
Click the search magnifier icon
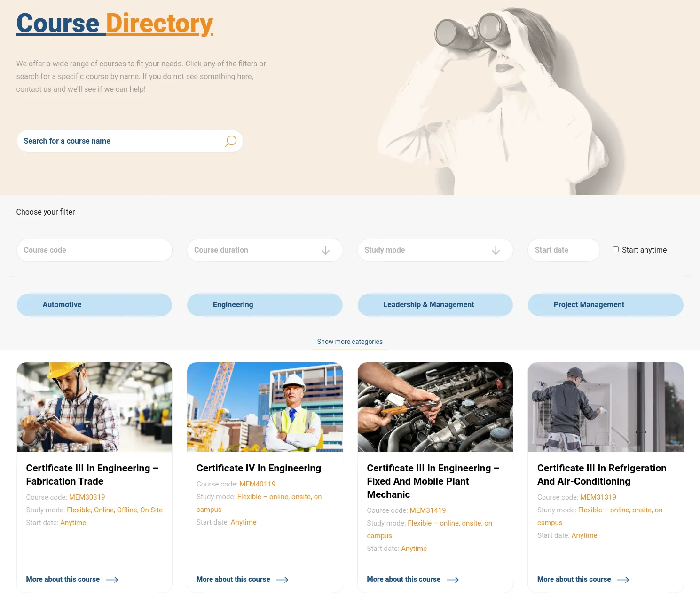pyautogui.click(x=230, y=141)
